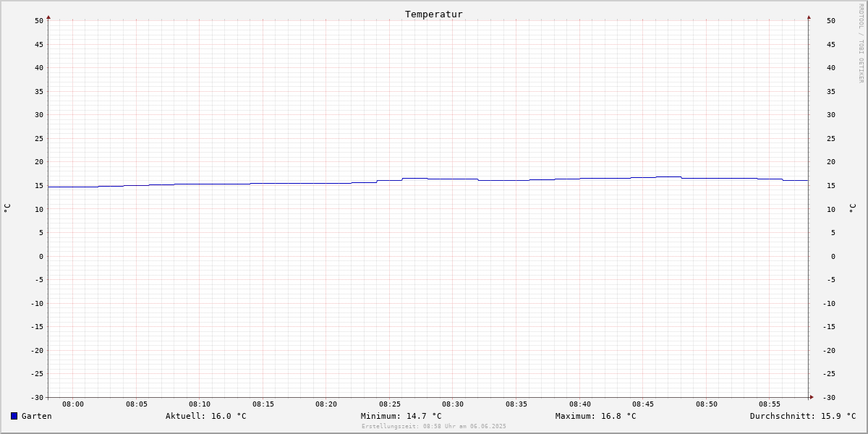Click the Maximum: 16.8 °C value
868x434 pixels.
tap(596, 416)
